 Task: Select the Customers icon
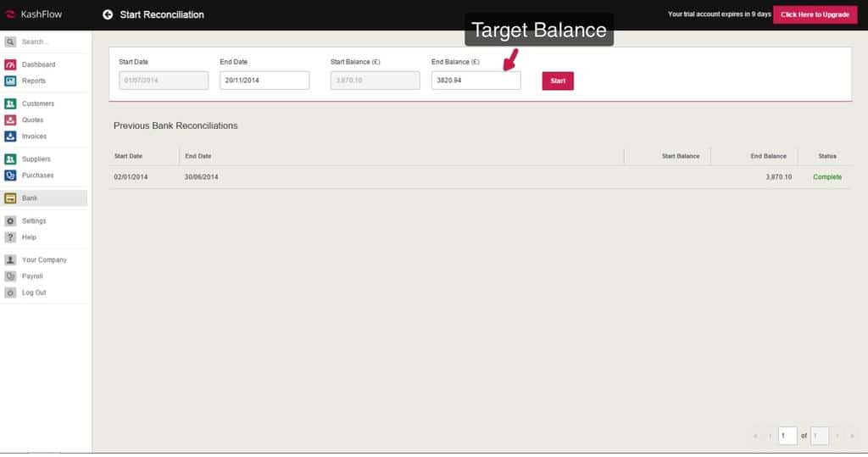[10, 103]
